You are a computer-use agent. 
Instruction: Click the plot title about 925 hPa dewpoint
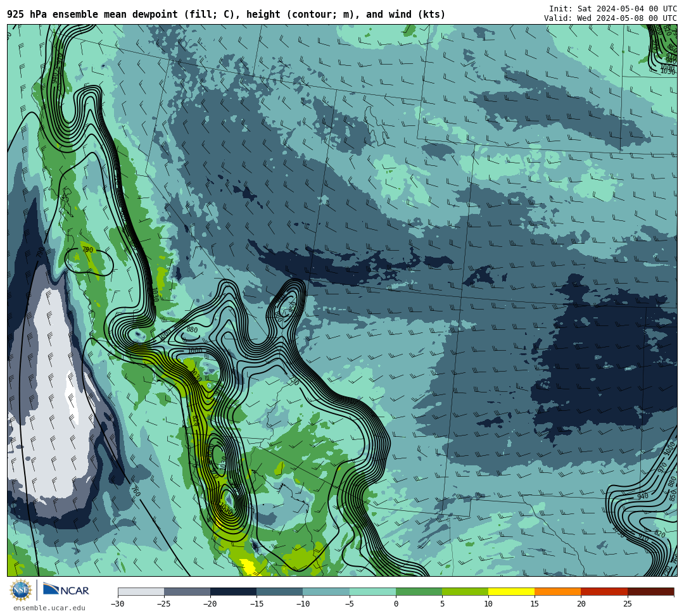[226, 15]
